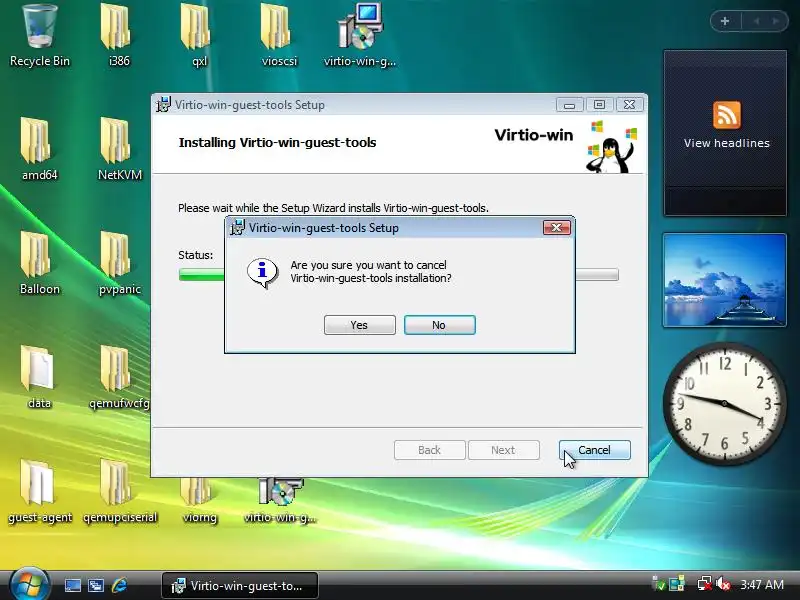Close the main Setup Wizard window
800x600 pixels.
click(630, 105)
